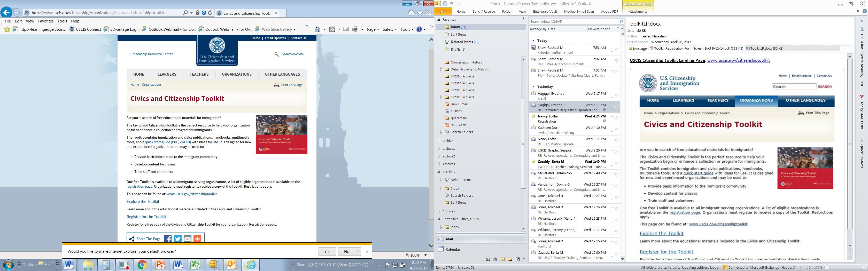Click the blue Help question mark in IE
This screenshot has height=271, width=868.
(419, 29)
